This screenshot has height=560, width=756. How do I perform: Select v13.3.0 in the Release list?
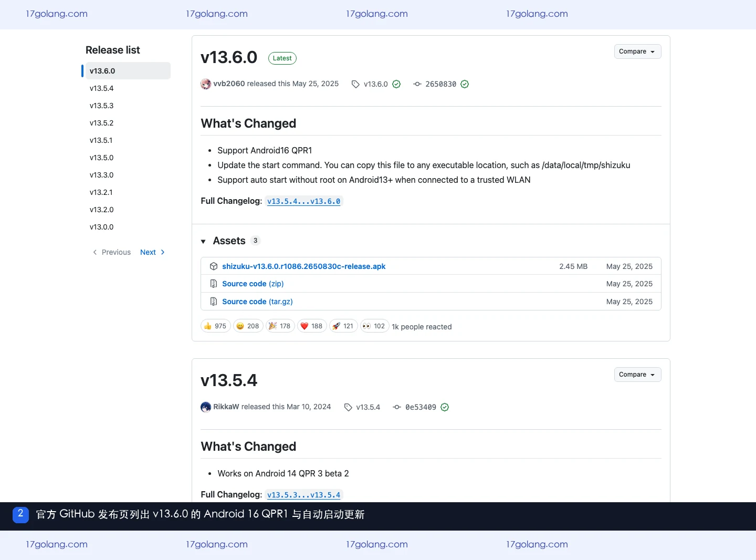coord(128,175)
